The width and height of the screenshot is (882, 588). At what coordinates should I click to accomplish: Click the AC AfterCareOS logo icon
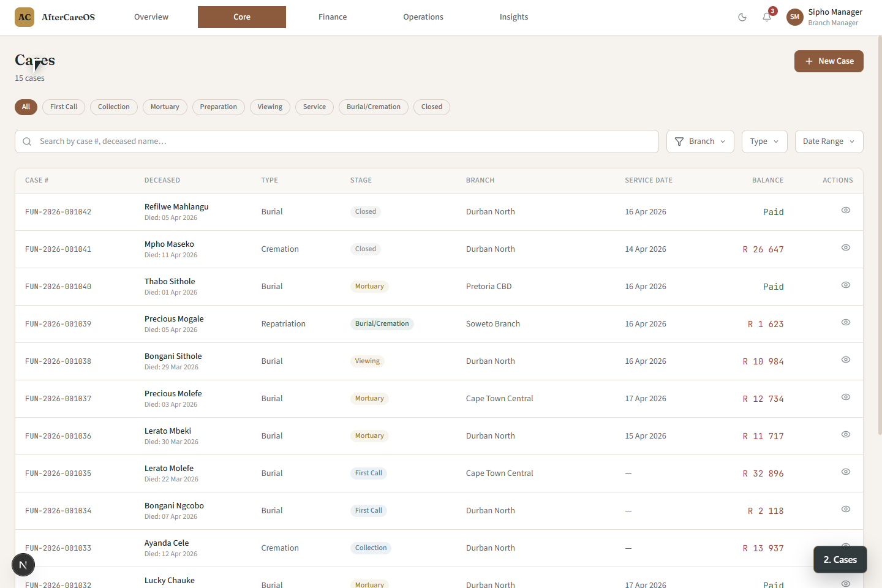pyautogui.click(x=24, y=17)
